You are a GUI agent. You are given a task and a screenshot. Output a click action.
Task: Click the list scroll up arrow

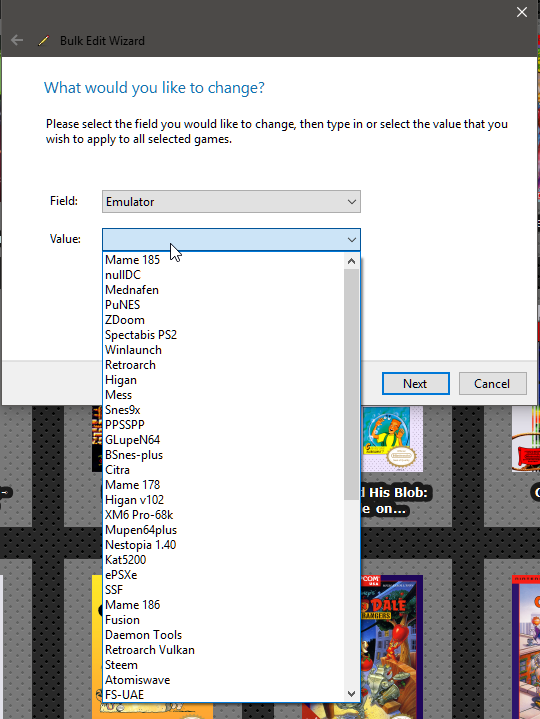tap(352, 261)
